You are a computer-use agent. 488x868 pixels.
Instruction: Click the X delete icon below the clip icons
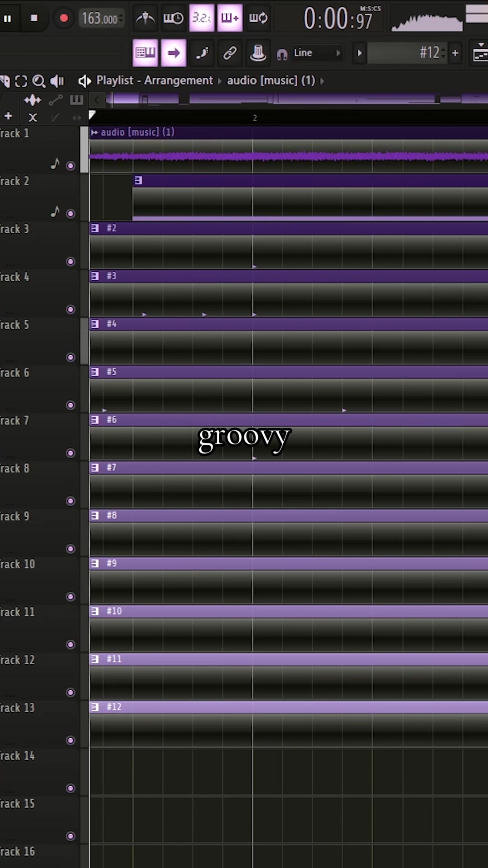click(x=33, y=118)
